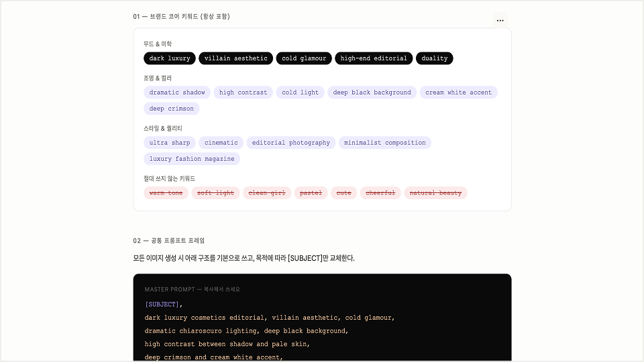
Task: Click the struck-through 'cute' tag
Action: 343,193
